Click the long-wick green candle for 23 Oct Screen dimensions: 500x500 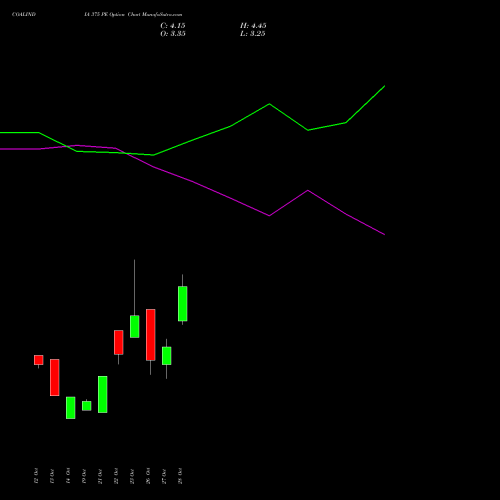[135, 326]
